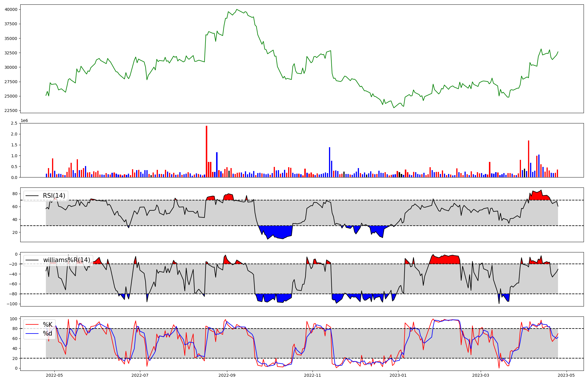Click the tallest red volume bar
Screen dimensions: 588x382
click(x=207, y=152)
